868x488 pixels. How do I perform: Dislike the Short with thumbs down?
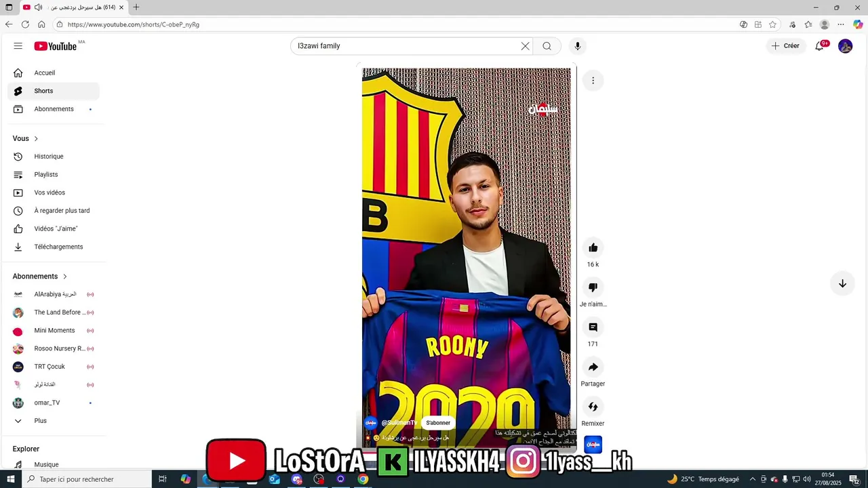593,287
